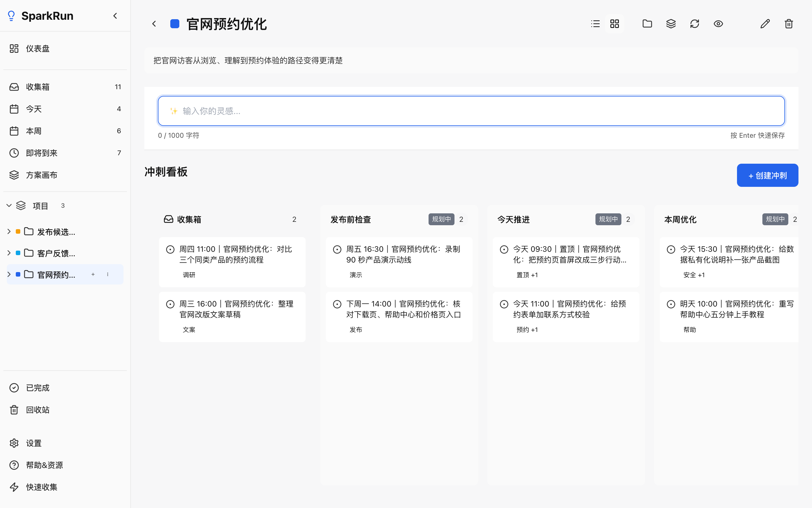Click the 收集箱 column inbox icon

tap(168, 219)
